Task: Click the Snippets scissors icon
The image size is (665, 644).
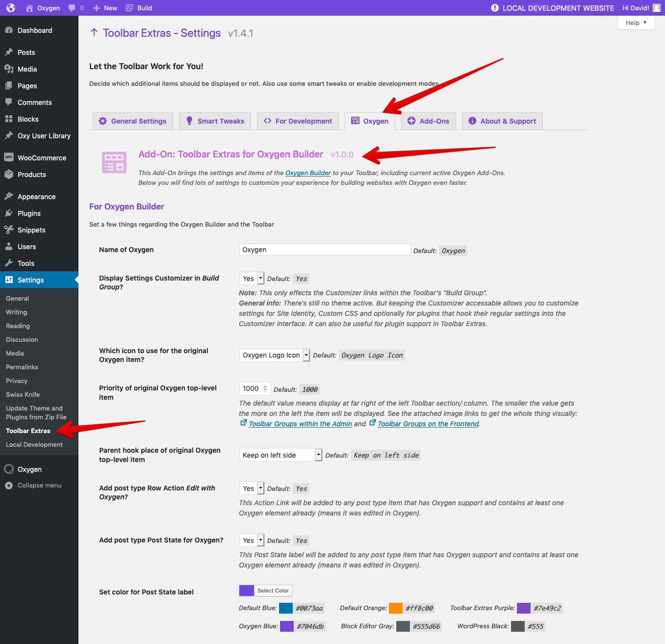Action: pos(9,230)
